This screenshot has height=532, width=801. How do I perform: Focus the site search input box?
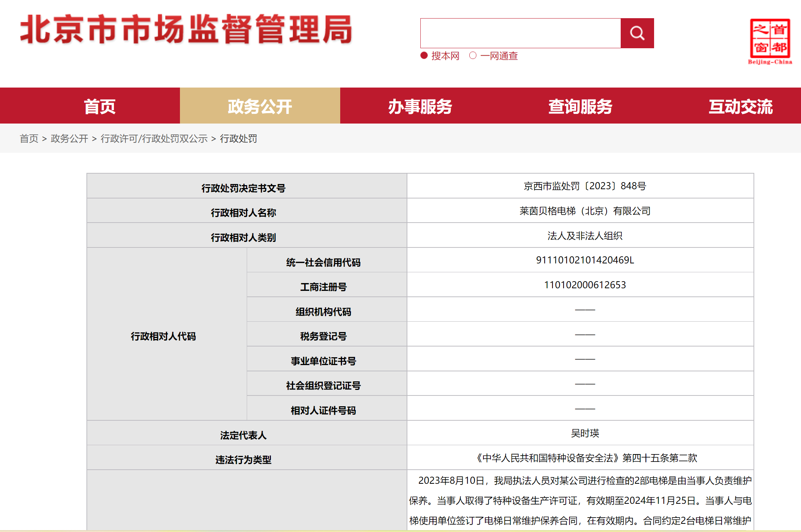tap(520, 33)
